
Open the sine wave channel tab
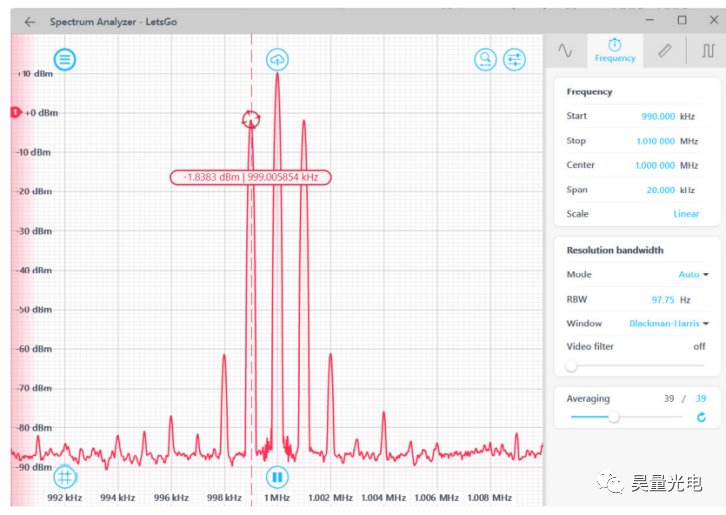565,50
